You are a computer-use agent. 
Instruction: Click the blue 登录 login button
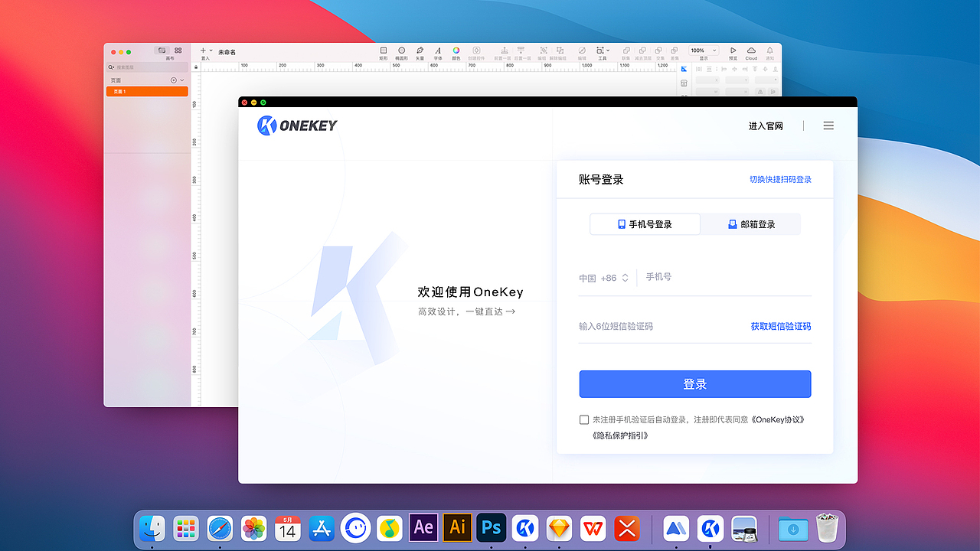coord(694,383)
